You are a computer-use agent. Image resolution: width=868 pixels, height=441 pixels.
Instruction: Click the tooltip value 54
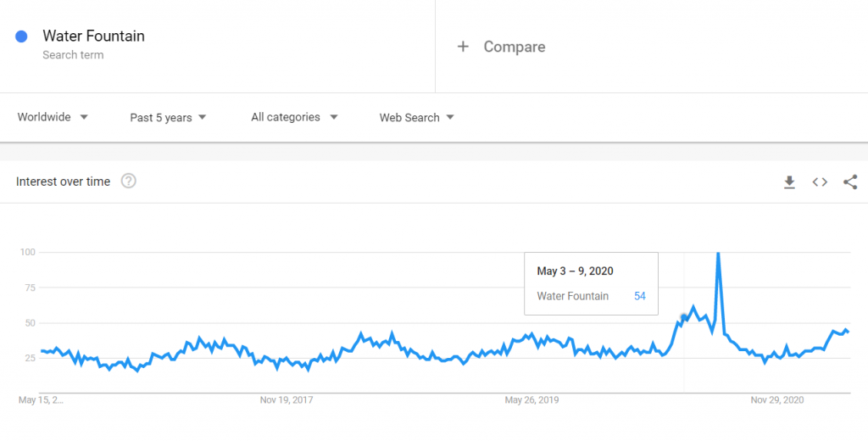[x=640, y=296]
